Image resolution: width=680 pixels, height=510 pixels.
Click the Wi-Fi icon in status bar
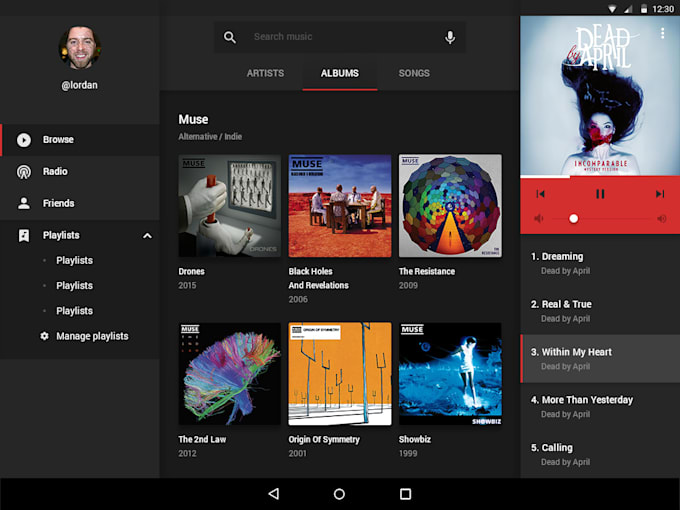[612, 9]
